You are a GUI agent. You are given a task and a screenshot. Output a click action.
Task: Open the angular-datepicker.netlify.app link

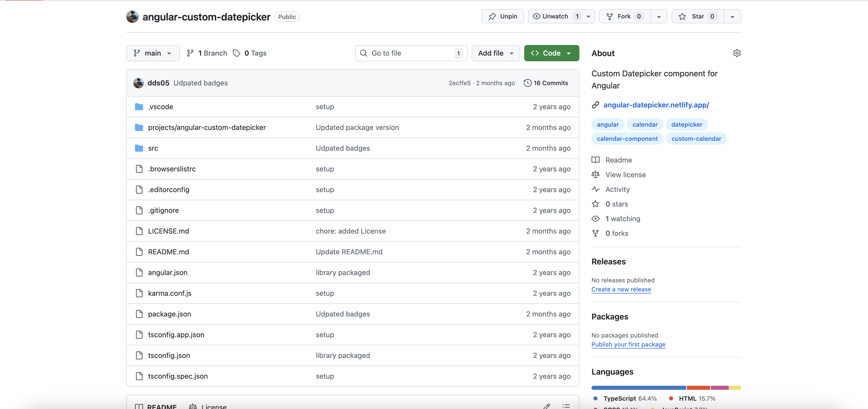click(x=656, y=105)
